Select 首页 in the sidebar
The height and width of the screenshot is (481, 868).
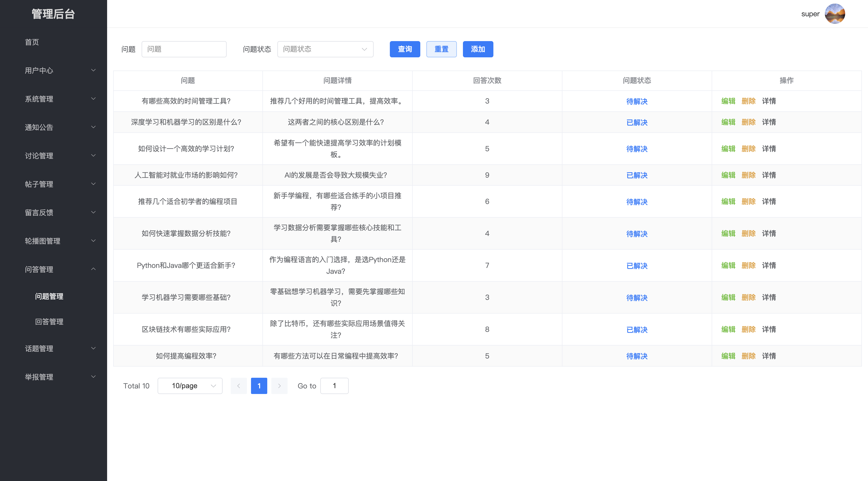(x=32, y=42)
